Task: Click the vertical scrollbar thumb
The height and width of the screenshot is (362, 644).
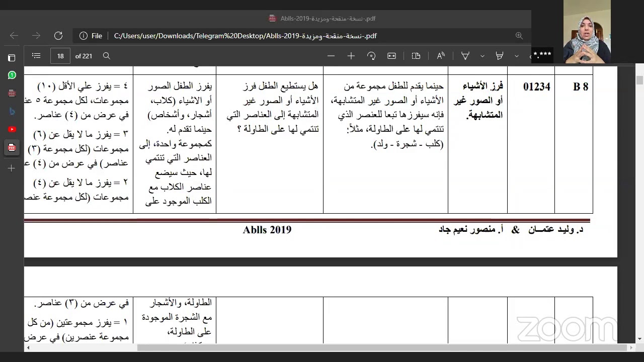Action: coord(639,80)
